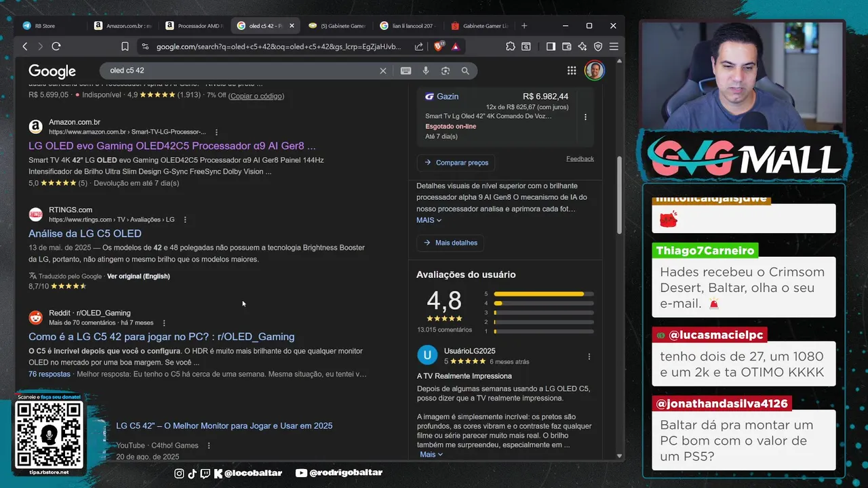Screen dimensions: 868x488
Task: Open Brave Shields lion icon
Action: pyautogui.click(x=439, y=46)
